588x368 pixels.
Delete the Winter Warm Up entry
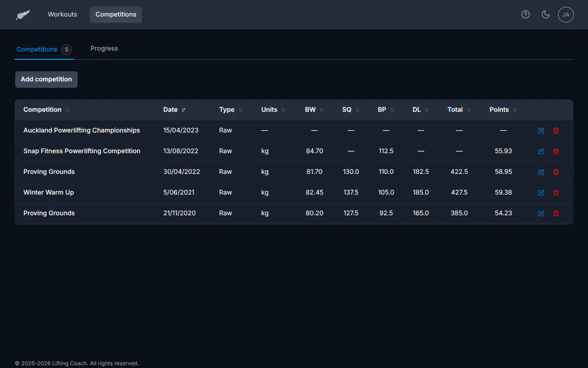(x=556, y=193)
